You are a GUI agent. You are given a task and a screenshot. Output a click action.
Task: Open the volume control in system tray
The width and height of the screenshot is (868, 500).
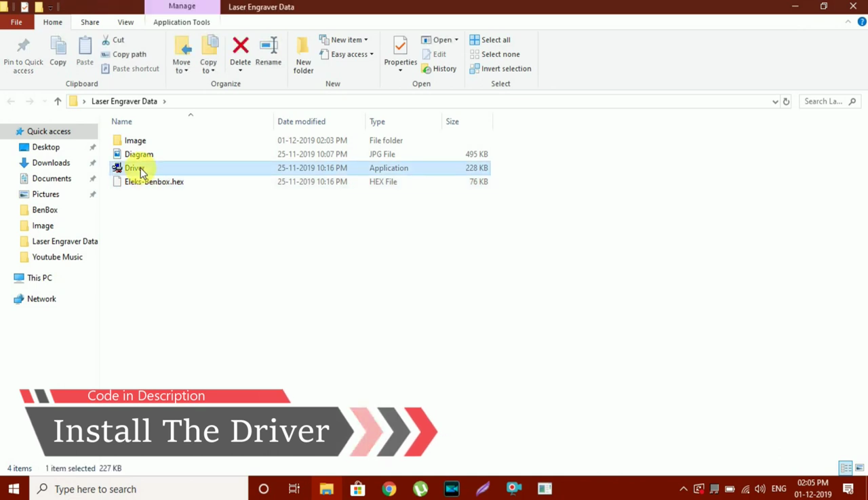(x=760, y=489)
